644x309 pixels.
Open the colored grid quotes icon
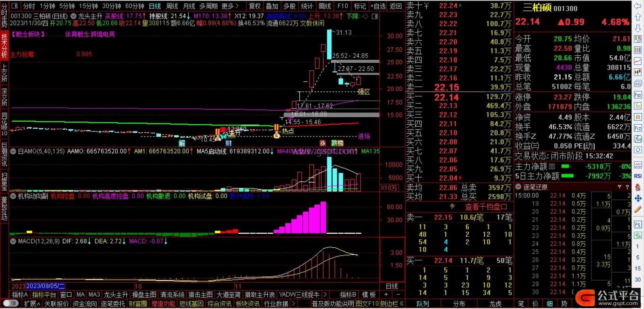pos(638,50)
